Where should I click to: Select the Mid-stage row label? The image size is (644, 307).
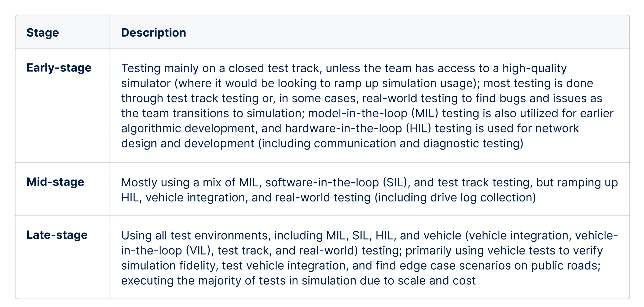pyautogui.click(x=55, y=182)
